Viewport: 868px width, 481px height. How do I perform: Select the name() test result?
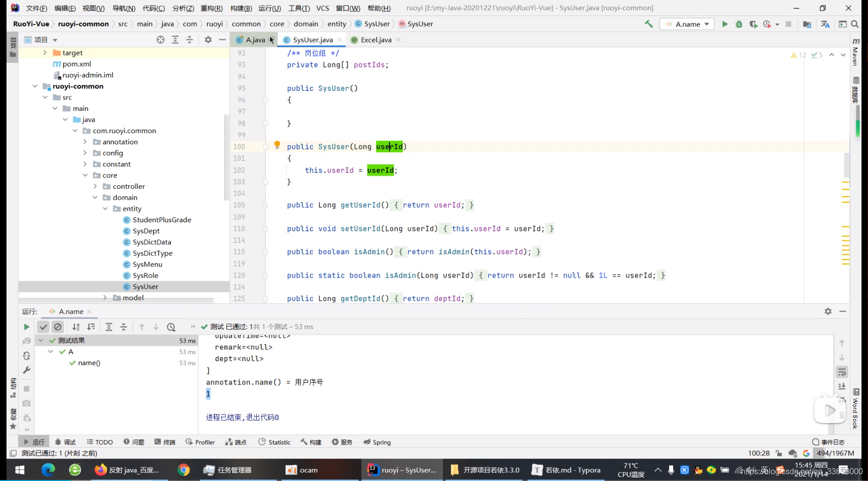click(89, 363)
